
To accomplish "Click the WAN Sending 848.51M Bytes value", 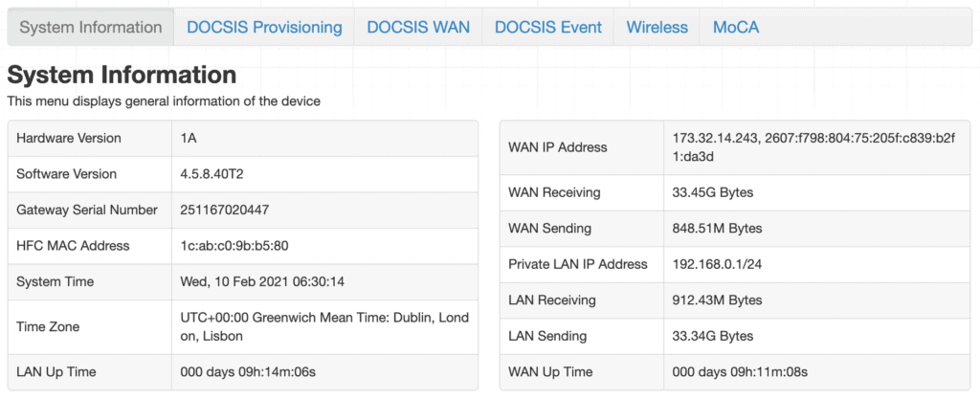I will click(x=717, y=228).
